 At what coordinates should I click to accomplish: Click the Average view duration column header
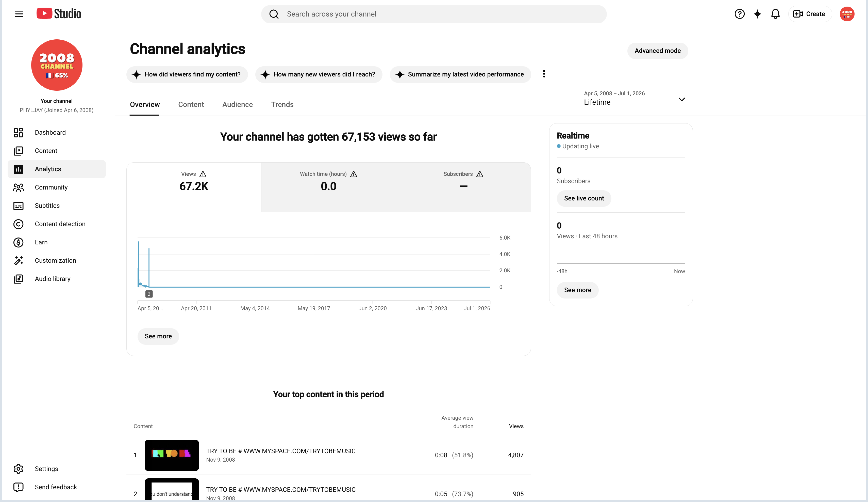tap(457, 422)
